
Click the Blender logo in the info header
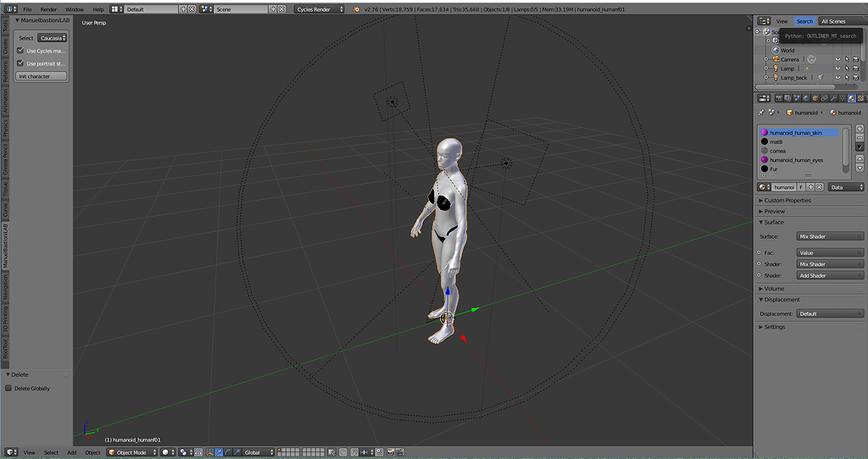tap(357, 9)
